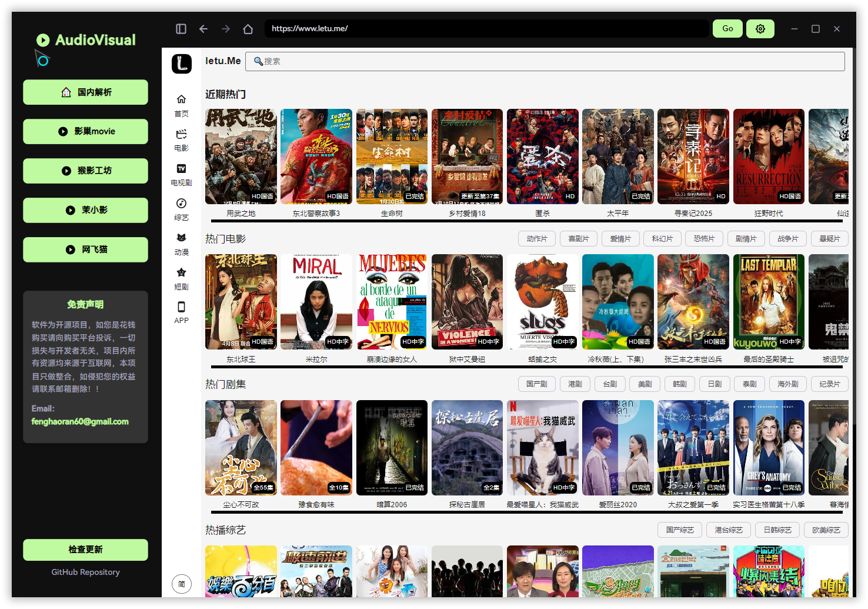Open settings with the gear button
Viewport: 868px width, 609px height.
point(760,29)
